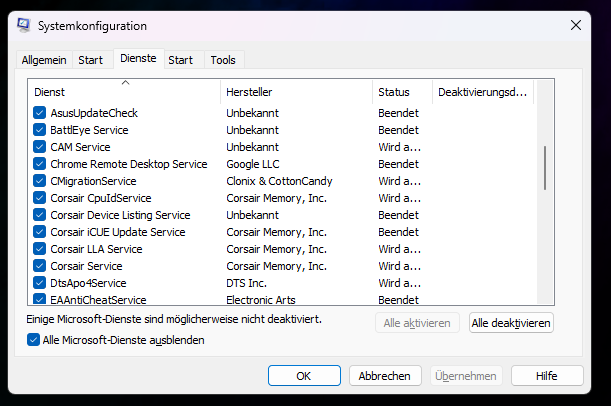
Task: Open help via the Hilfe button
Action: pos(546,376)
